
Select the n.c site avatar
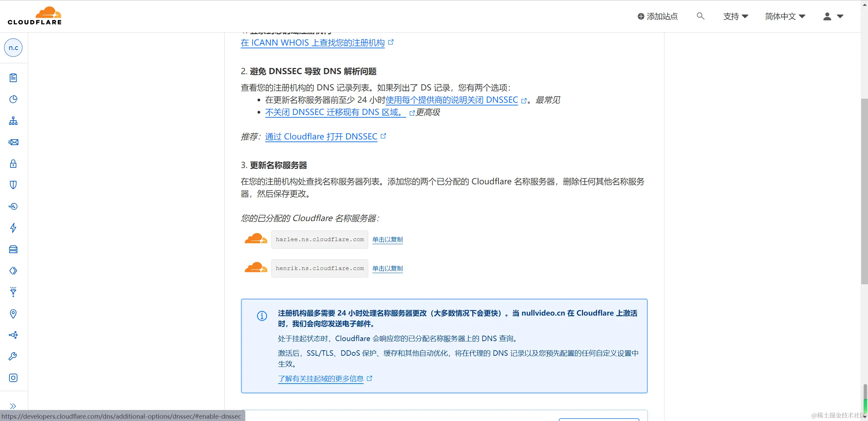coord(13,48)
